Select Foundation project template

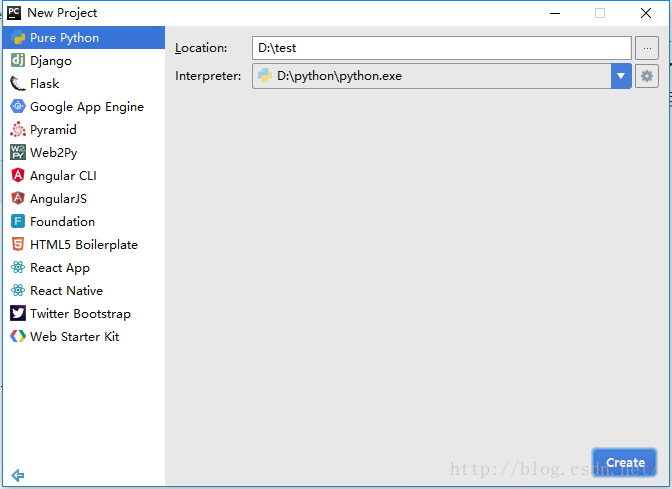coord(62,222)
